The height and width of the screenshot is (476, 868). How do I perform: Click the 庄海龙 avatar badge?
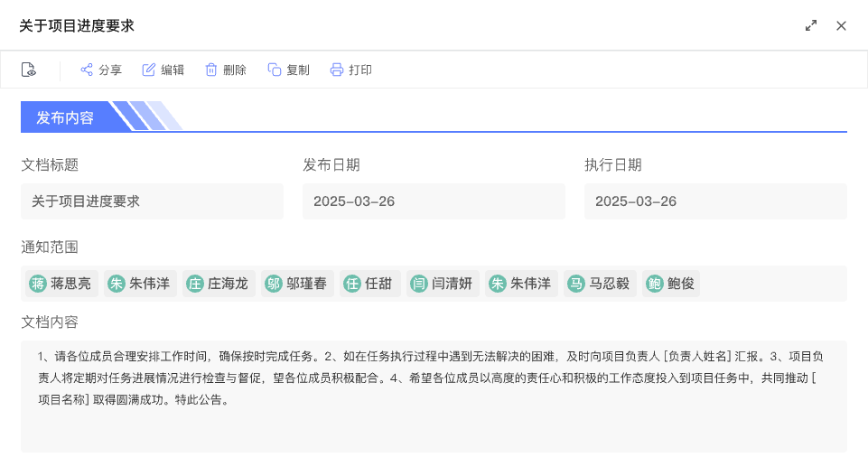(195, 284)
